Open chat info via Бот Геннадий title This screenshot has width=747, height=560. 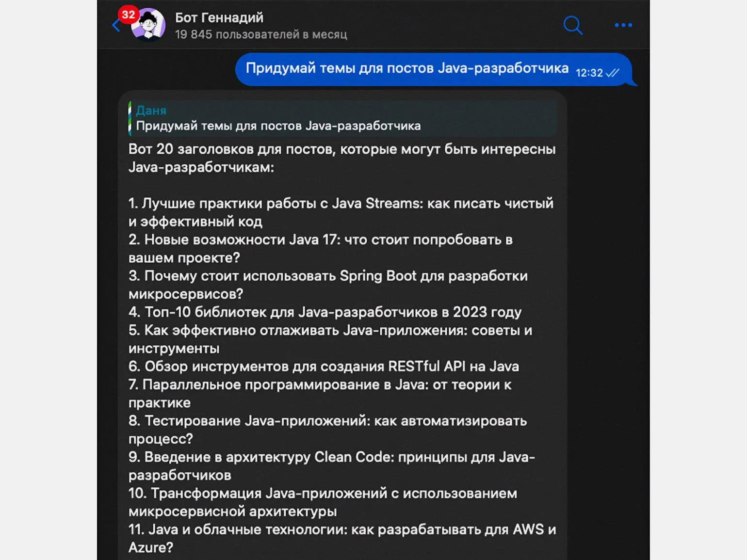(219, 17)
